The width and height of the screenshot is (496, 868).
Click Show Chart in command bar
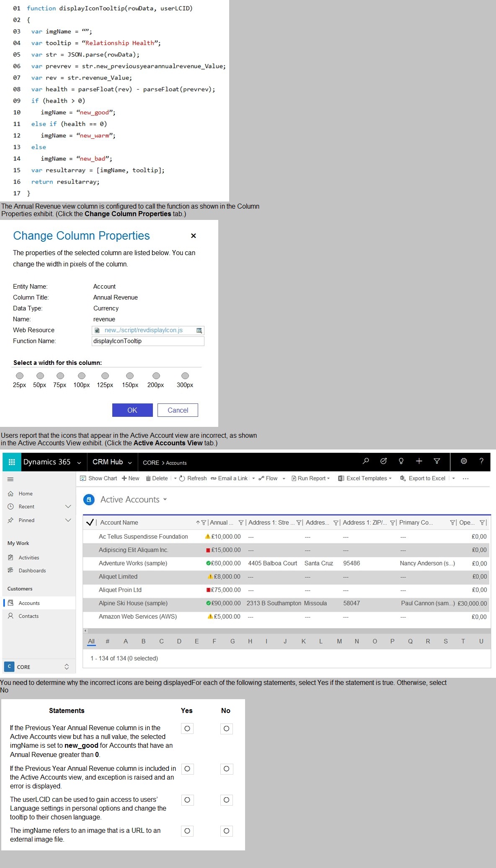pos(98,478)
